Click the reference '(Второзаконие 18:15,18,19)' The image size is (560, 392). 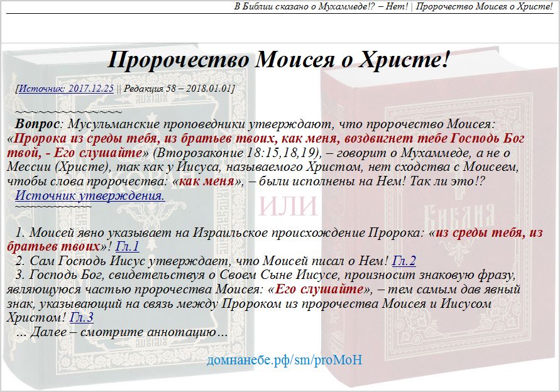pos(236,153)
